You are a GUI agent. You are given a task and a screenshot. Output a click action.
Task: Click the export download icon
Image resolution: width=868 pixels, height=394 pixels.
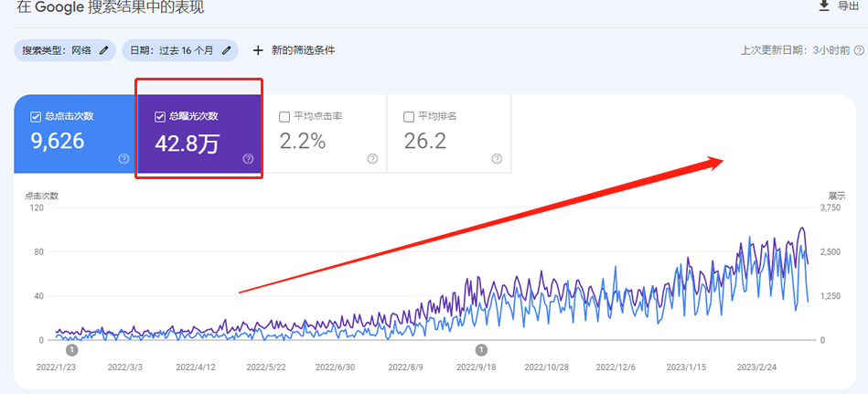click(823, 6)
